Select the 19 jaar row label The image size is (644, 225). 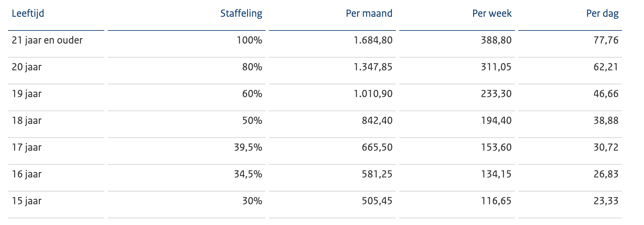(27, 94)
